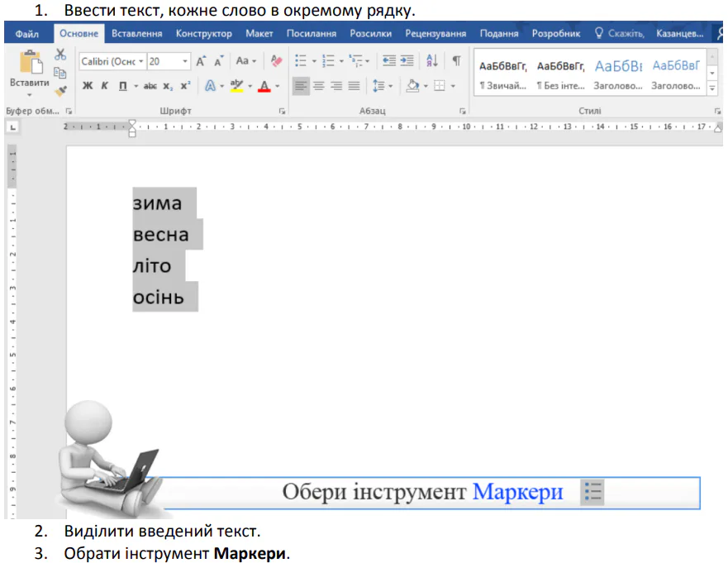Switch to the Макет tab
The height and width of the screenshot is (563, 728).
tap(259, 34)
